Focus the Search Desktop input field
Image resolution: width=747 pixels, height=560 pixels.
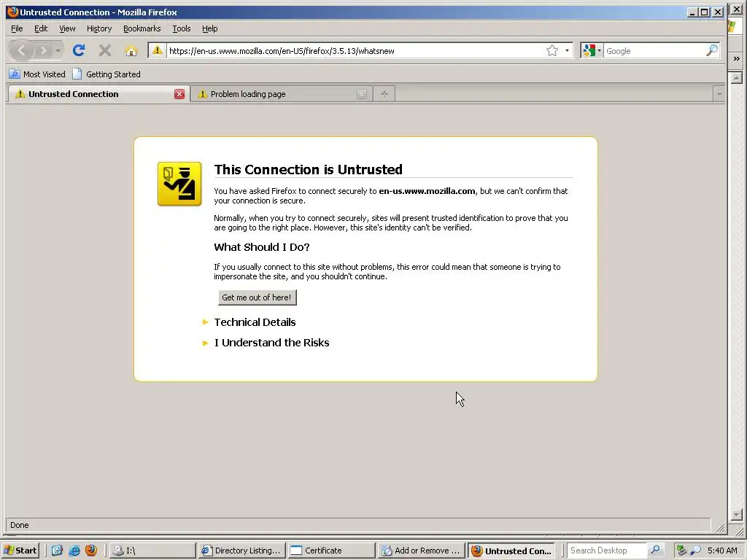tap(607, 551)
